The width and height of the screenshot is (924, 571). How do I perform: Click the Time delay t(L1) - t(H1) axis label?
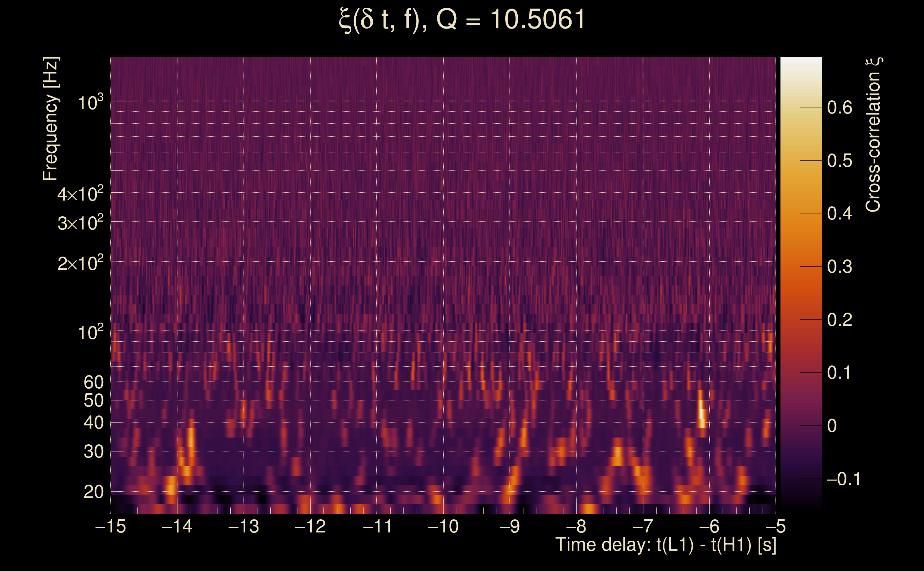pos(666,545)
